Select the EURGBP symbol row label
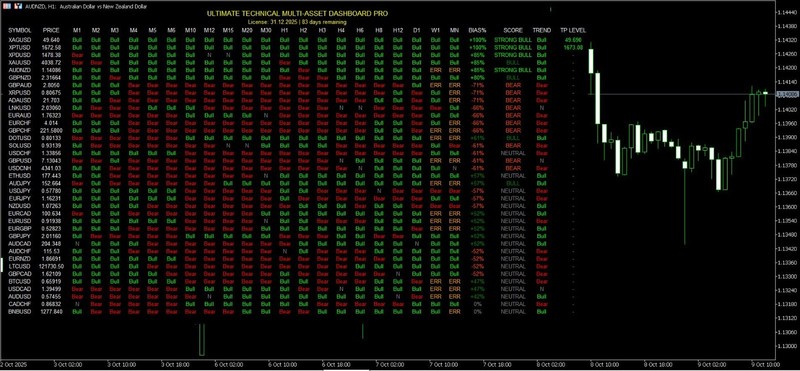Screen dimensions: 800x371 tap(19, 229)
